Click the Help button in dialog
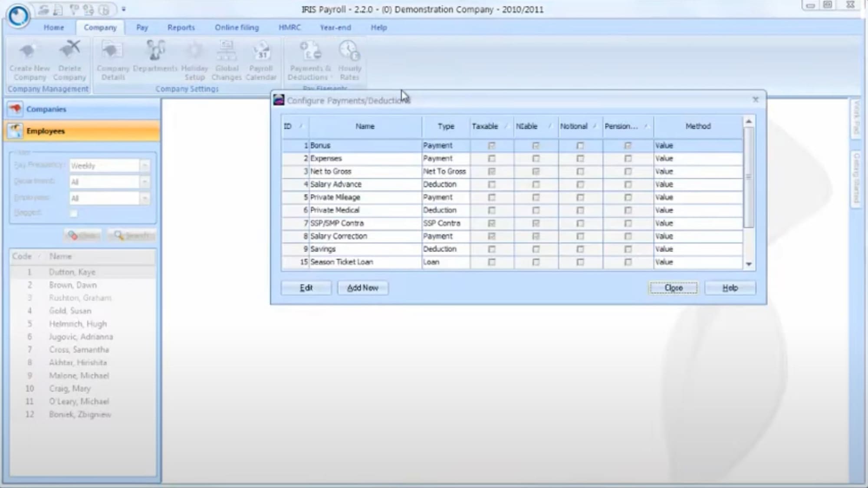 tap(730, 288)
